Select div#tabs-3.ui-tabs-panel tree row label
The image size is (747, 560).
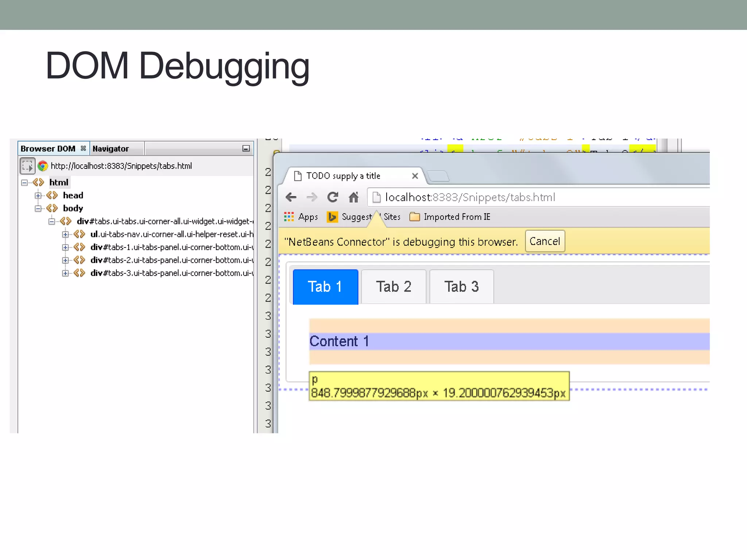[172, 273]
